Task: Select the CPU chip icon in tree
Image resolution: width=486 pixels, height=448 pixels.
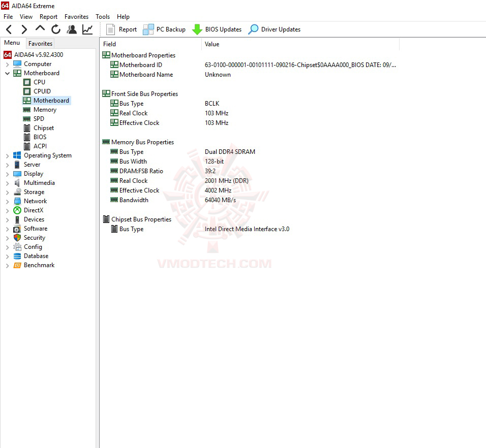Action: (27, 82)
